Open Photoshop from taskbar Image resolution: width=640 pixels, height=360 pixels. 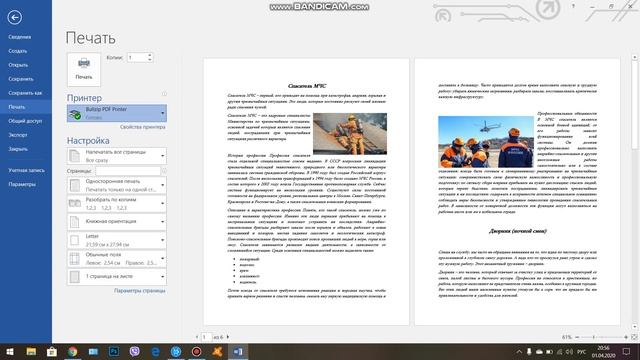point(114,351)
